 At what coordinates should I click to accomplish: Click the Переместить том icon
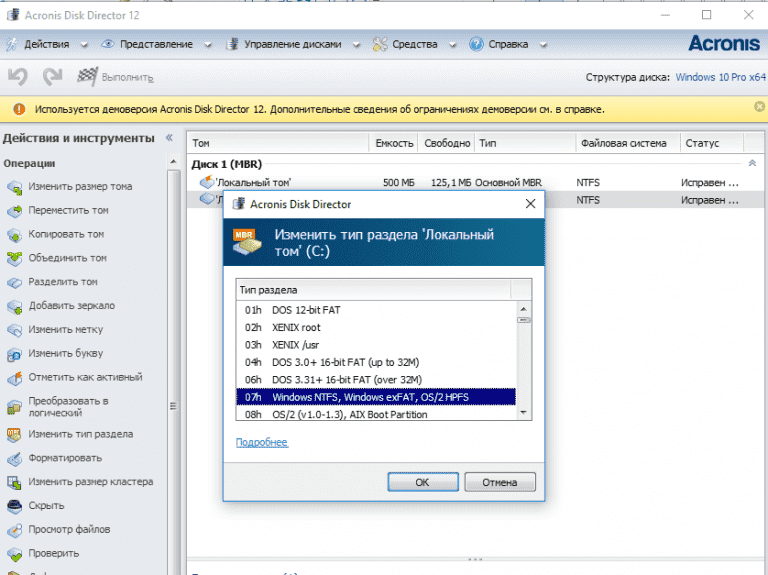[x=15, y=211]
